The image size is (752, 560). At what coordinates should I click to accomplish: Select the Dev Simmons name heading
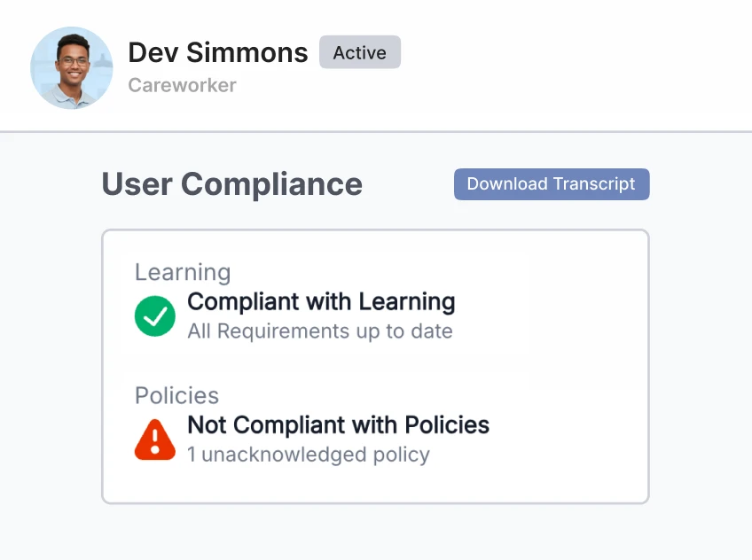[x=218, y=52]
